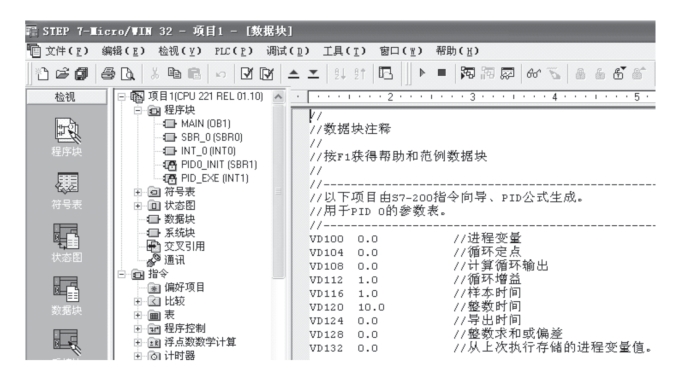Viewport: 678px width, 382px height.
Task: Open 符号表 icon in the sidebar
Action: 66,190
